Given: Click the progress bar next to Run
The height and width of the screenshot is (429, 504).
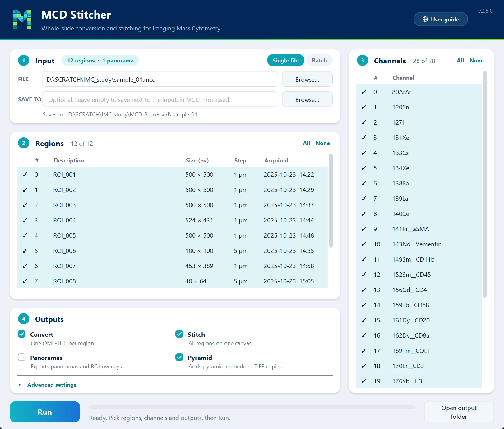Looking at the screenshot, I should pyautogui.click(x=252, y=407).
